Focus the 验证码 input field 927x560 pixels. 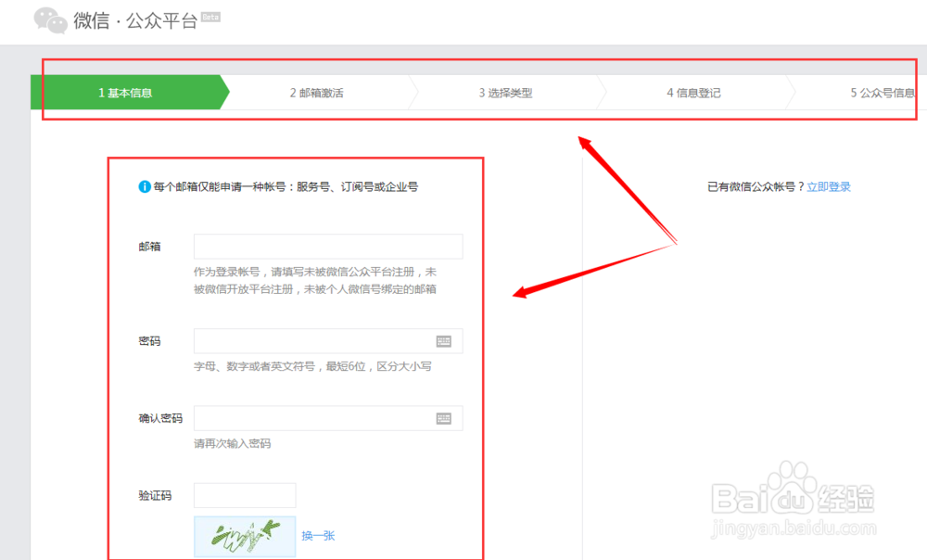coord(245,495)
